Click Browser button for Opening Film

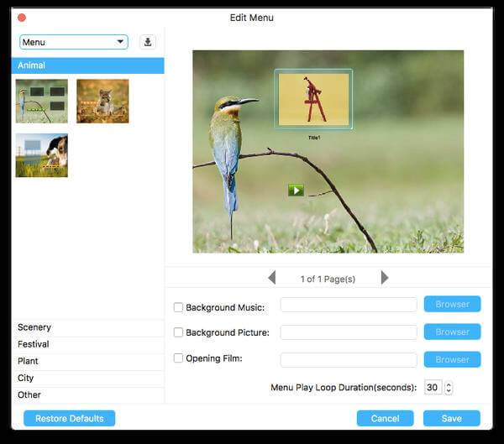(452, 359)
